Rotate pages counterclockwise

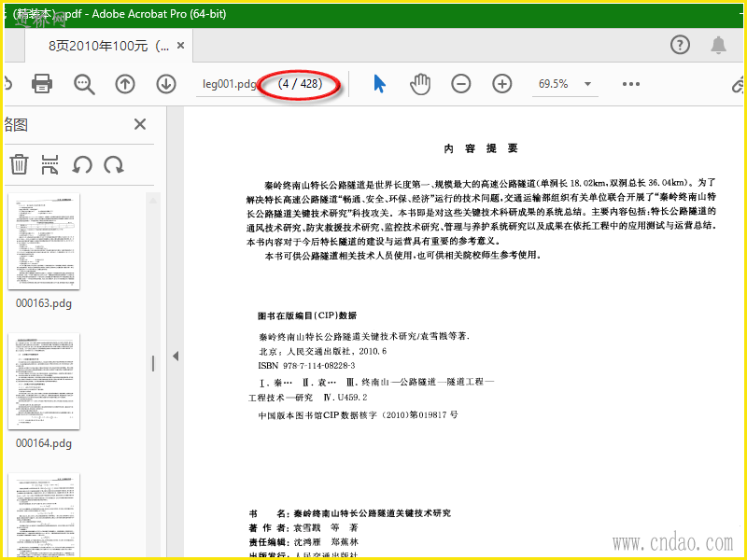82,165
